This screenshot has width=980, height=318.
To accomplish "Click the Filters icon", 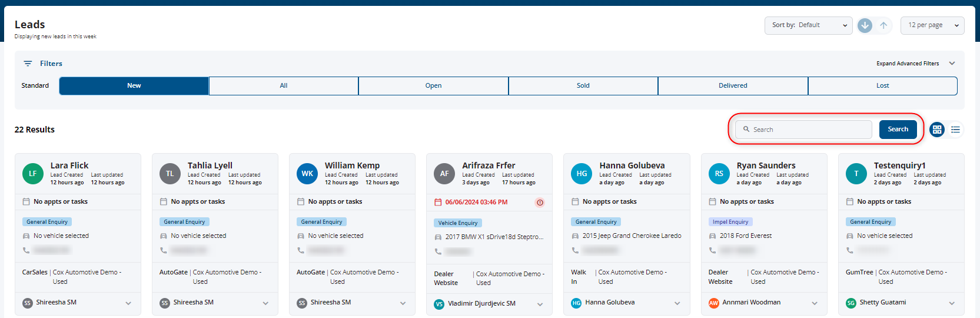I will pyautogui.click(x=28, y=64).
